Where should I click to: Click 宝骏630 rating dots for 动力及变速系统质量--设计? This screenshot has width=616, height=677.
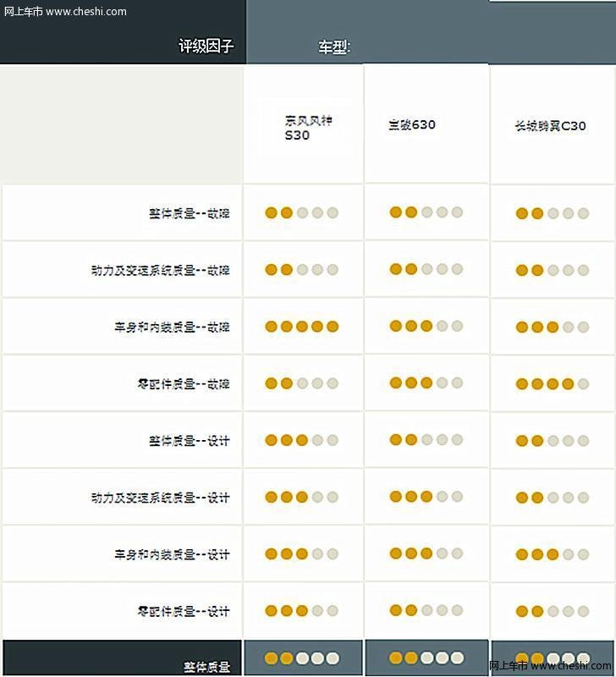click(426, 496)
